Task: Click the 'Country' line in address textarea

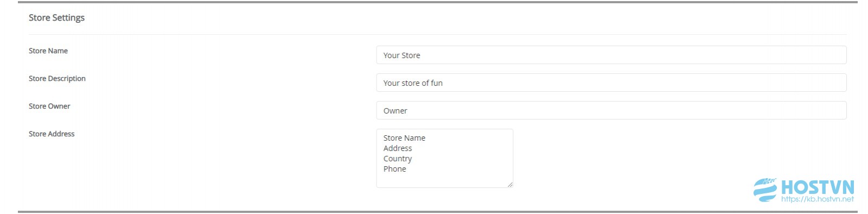Action: [398, 159]
